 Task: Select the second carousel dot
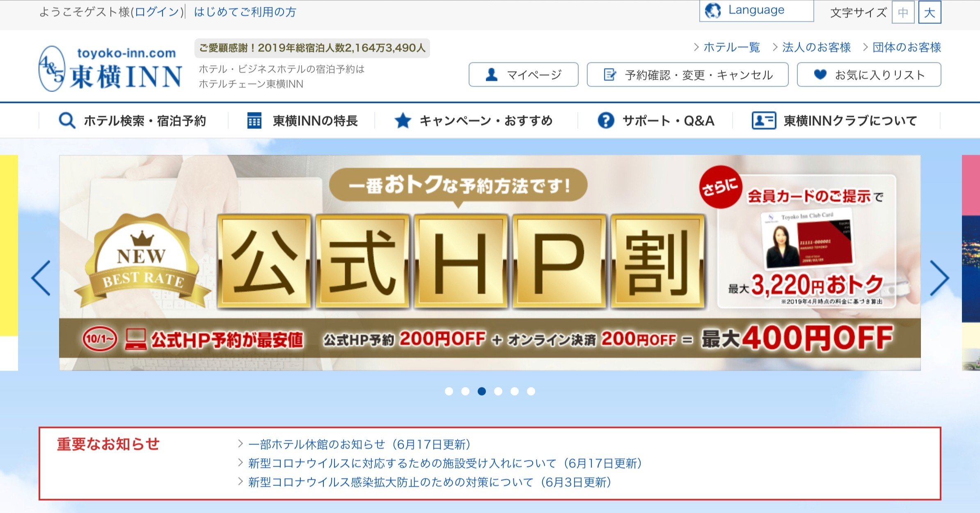[465, 391]
